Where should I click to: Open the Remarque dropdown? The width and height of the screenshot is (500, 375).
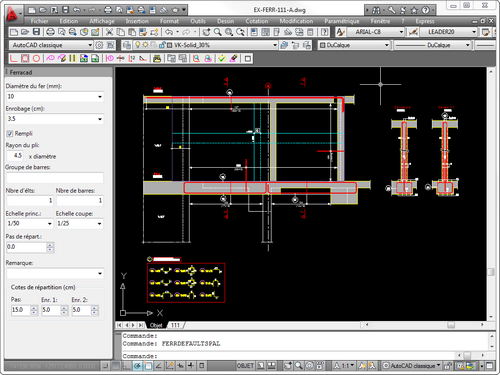pos(100,274)
